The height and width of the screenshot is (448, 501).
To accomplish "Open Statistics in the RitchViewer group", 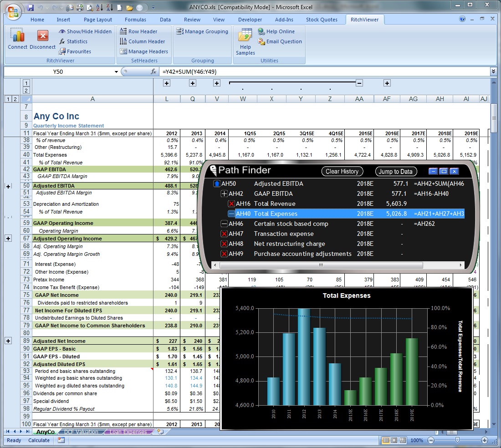I will (73, 41).
